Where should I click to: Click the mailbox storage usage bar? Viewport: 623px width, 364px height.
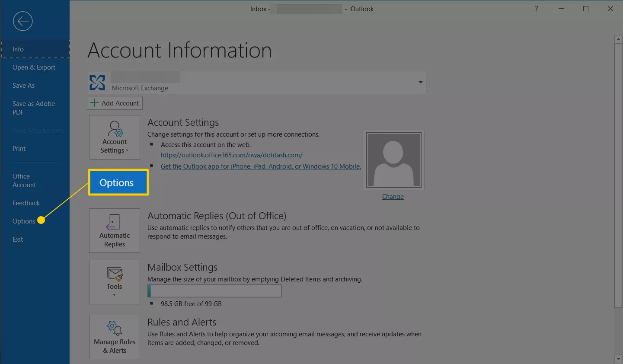tap(214, 291)
